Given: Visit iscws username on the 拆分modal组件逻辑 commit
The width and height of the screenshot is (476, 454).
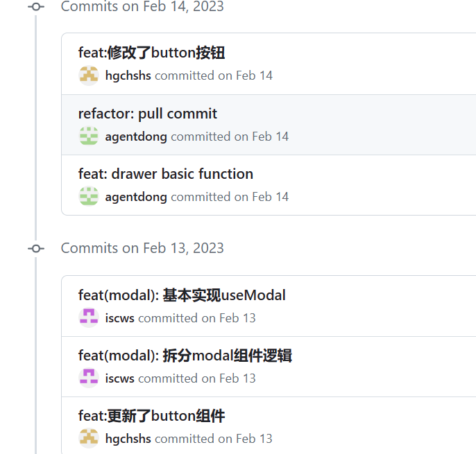Looking at the screenshot, I should pos(119,378).
